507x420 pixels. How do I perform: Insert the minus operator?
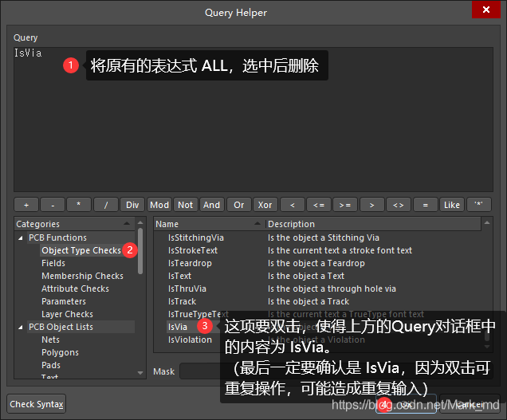(53, 205)
